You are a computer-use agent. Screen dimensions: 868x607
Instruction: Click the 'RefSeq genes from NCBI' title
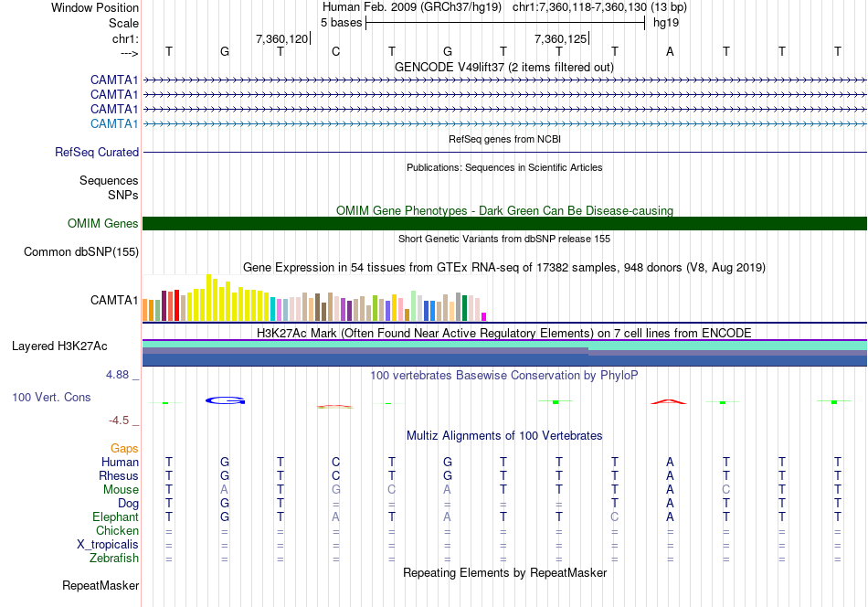click(505, 139)
